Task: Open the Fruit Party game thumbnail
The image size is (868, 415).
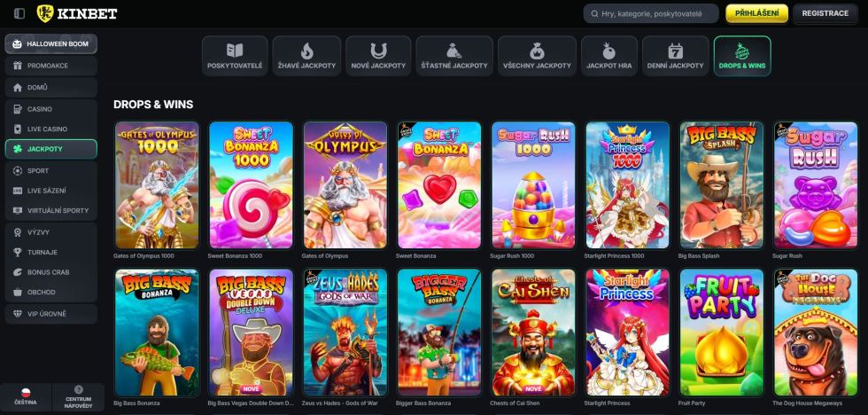Action: pyautogui.click(x=721, y=333)
